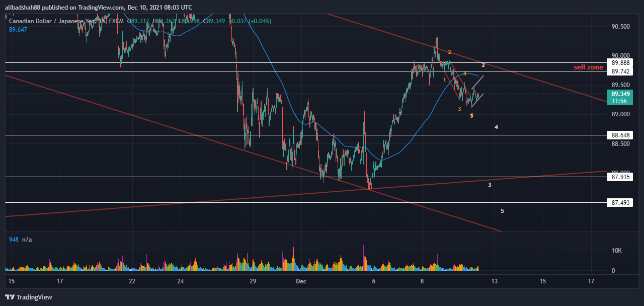Select the 89.888 horizontal line price tag
Image resolution: width=644 pixels, height=306 pixels.
pyautogui.click(x=621, y=63)
